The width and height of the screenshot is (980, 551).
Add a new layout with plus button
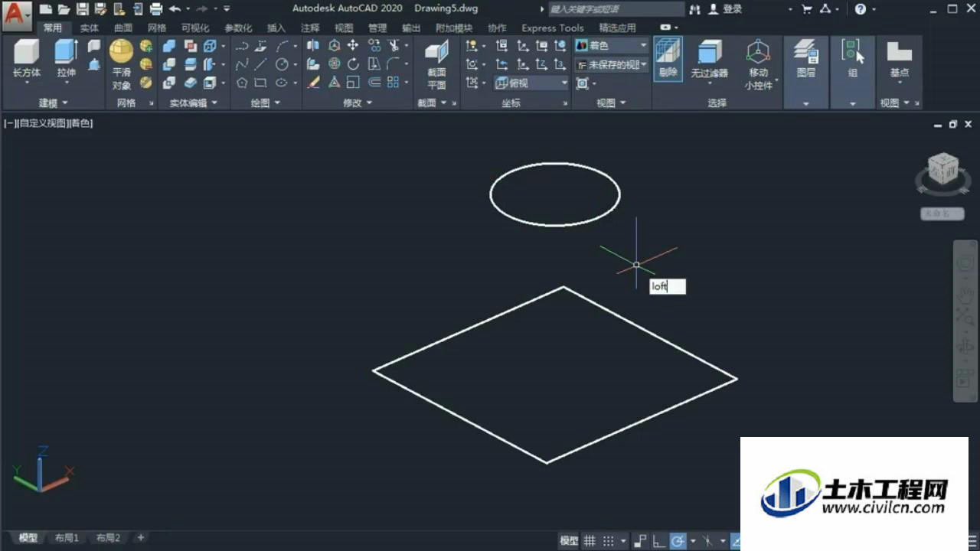[x=140, y=538]
